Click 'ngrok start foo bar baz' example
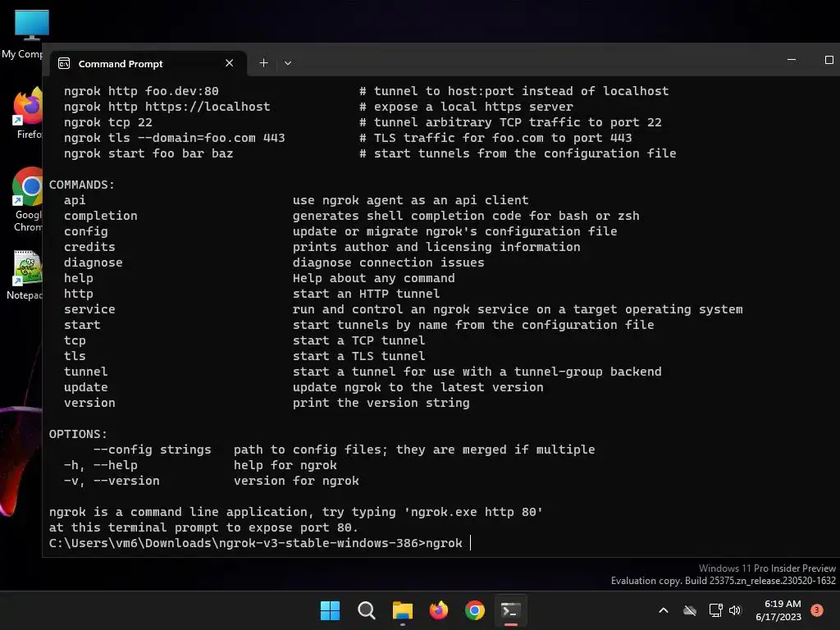Image resolution: width=840 pixels, height=630 pixels. [x=148, y=153]
